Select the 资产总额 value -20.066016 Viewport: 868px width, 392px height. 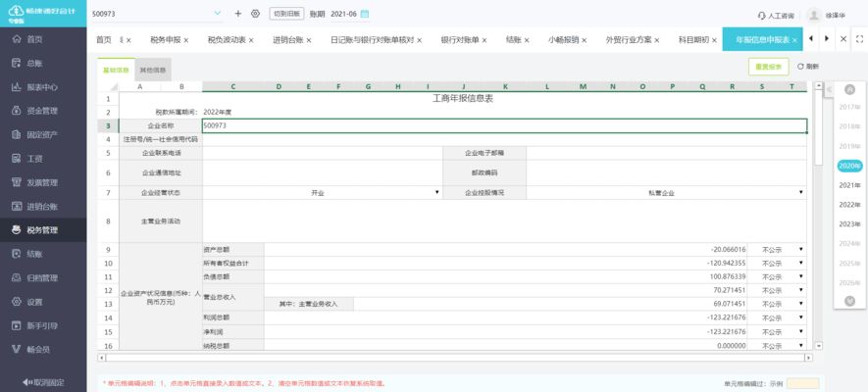[x=728, y=249]
